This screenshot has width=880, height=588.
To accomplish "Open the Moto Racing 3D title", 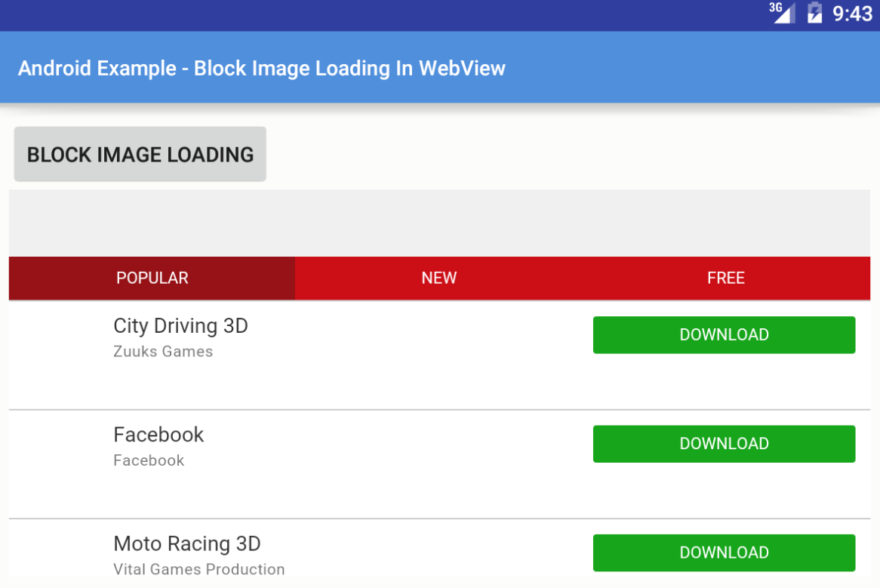I will 187,543.
